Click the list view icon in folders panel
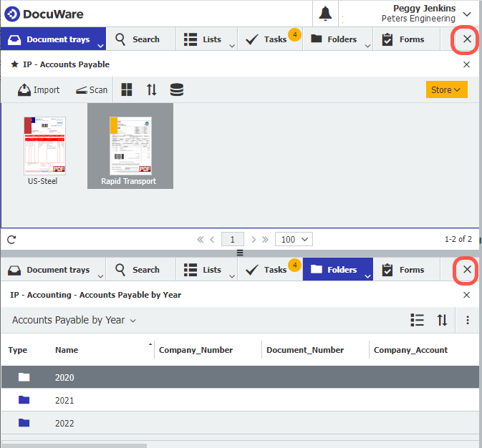Screen dimensions: 482x448 point(417,321)
